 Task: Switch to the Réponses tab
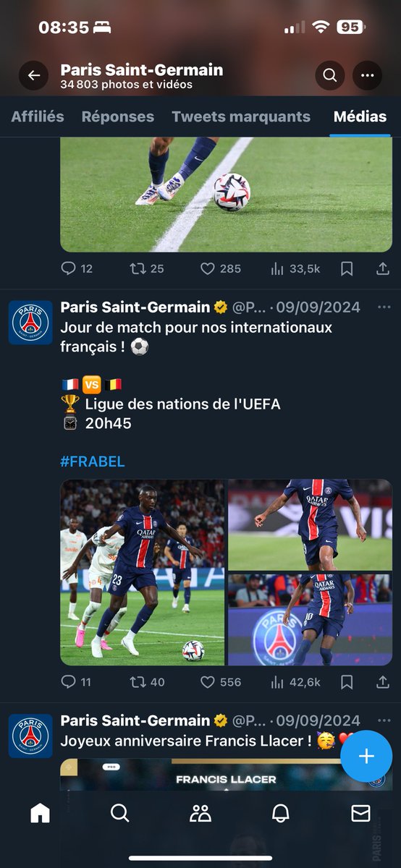click(118, 116)
